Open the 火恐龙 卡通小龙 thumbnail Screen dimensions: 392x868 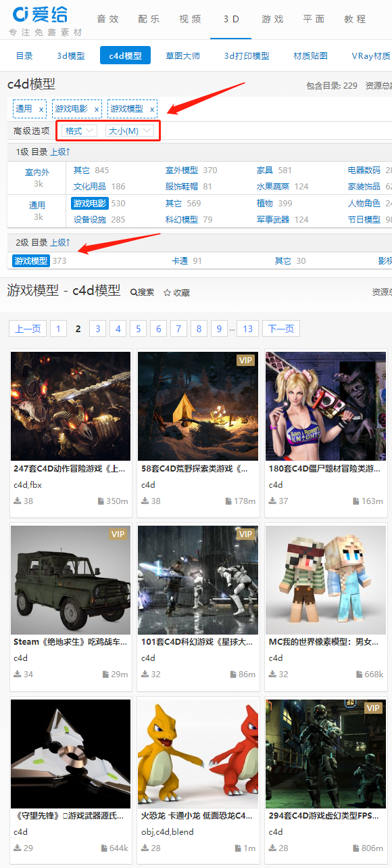198,754
